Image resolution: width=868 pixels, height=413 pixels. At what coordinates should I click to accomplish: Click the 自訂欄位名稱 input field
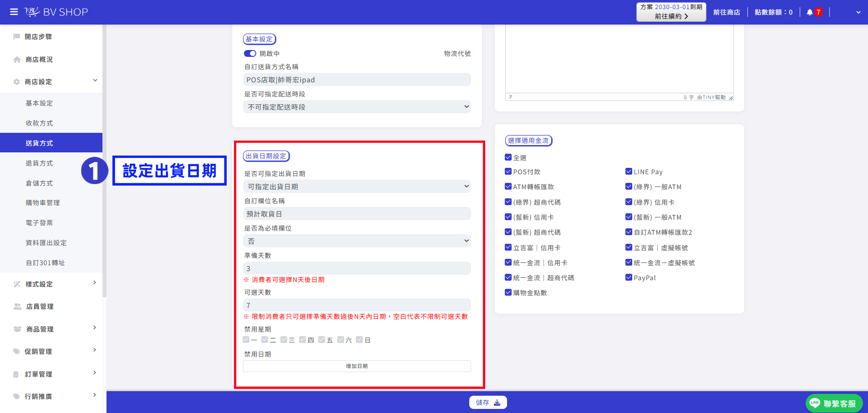pos(357,214)
